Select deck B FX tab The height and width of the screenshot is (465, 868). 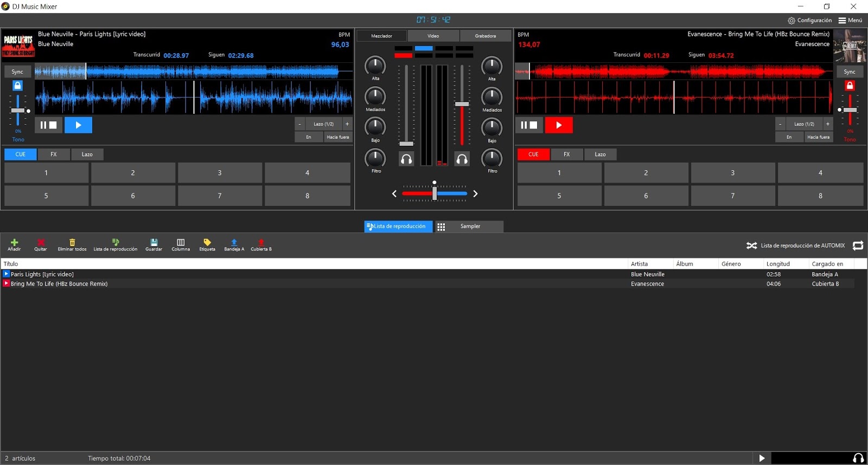(x=567, y=154)
